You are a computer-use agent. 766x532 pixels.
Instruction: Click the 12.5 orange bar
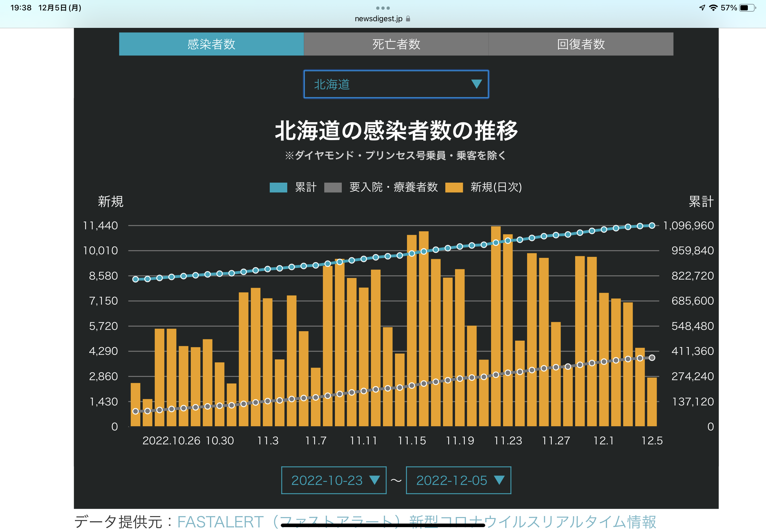[652, 402]
